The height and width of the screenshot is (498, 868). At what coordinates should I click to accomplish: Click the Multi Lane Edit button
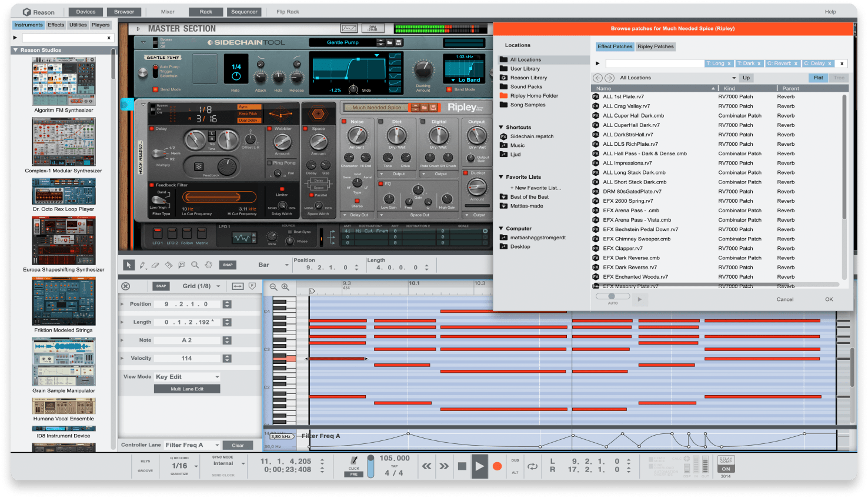coord(187,389)
